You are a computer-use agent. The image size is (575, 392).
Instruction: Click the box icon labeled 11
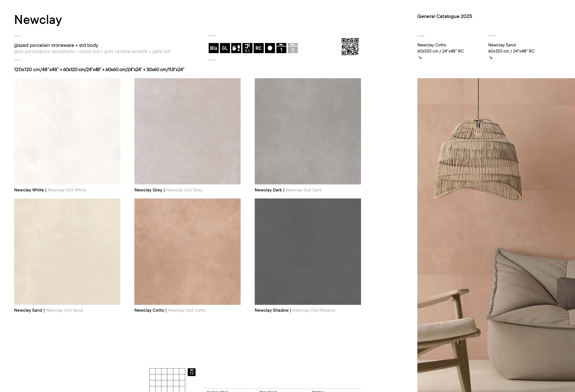(192, 372)
